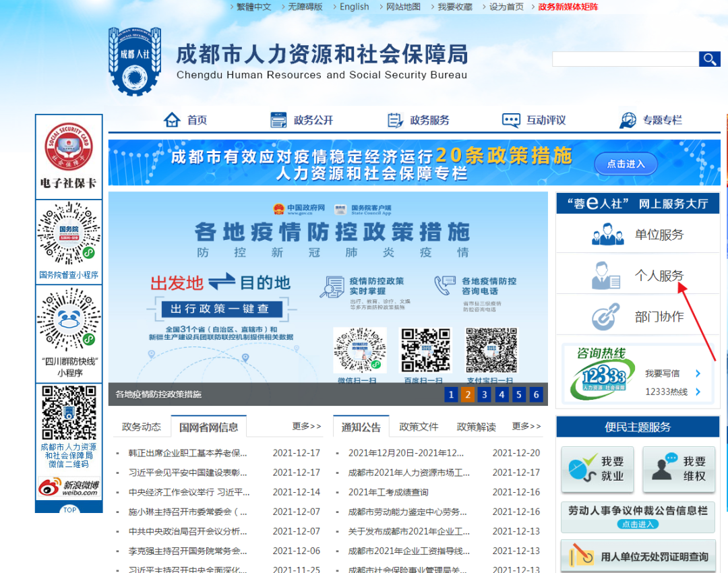This screenshot has width=728, height=573.
Task: Click the 蓉e人社 网上服务大厅 header
Action: (638, 204)
